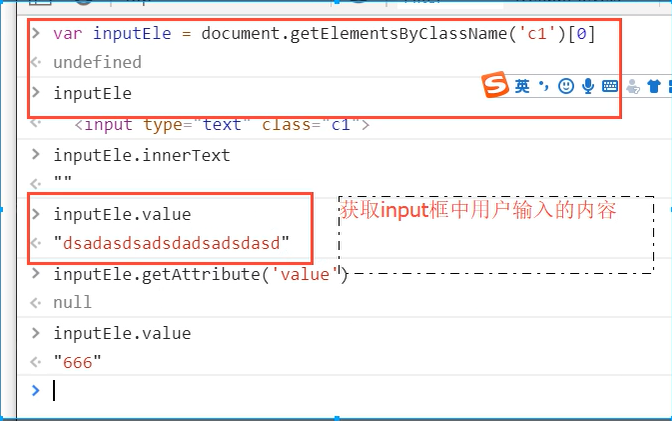
Task: Toggle the punctuation mode in Sogou toolbar
Action: coord(544,86)
